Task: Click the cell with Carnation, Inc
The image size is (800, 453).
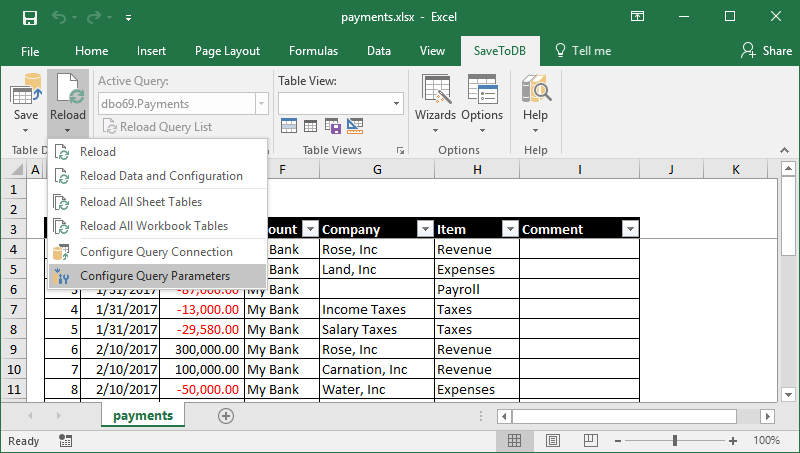Action: (x=377, y=369)
